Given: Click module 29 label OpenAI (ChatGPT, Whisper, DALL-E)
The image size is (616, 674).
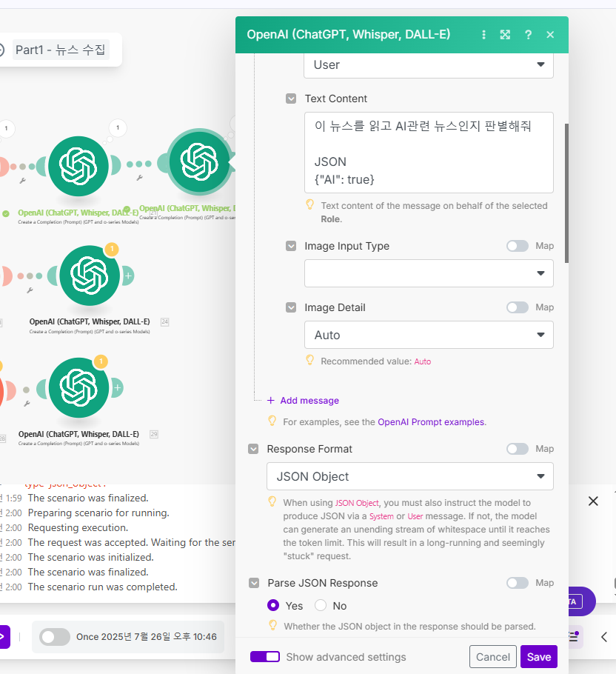Looking at the screenshot, I should click(x=78, y=434).
